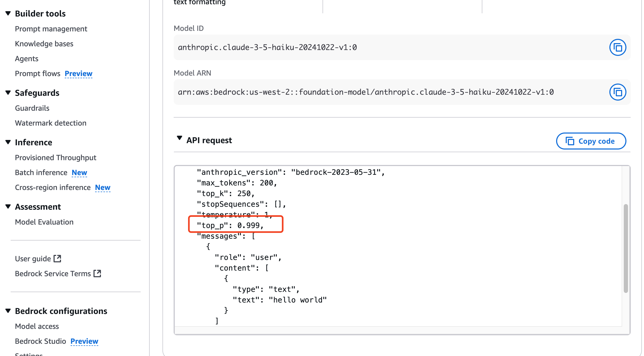Collapse the API request section
This screenshot has width=644, height=356.
tap(180, 138)
